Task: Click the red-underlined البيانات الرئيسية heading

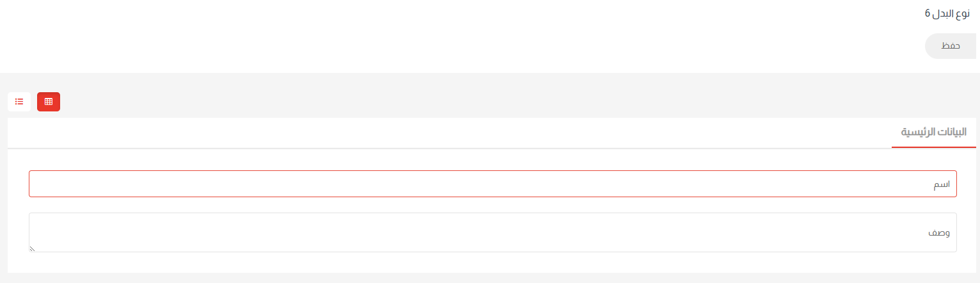Action: tap(933, 133)
